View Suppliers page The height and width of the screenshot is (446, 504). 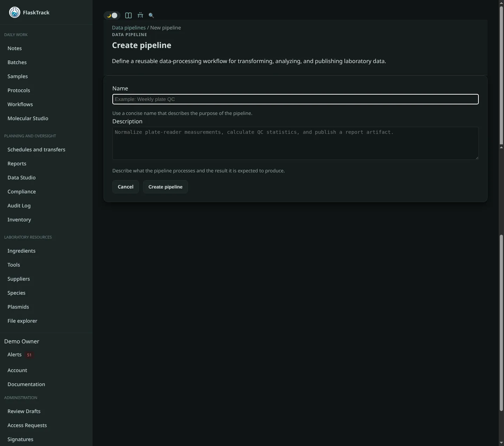coord(19,279)
